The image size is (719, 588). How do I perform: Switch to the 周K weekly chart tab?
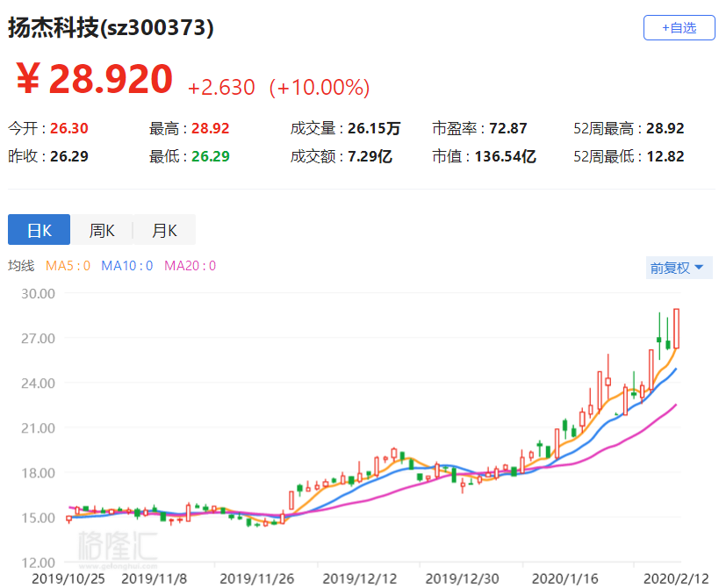pyautogui.click(x=102, y=230)
